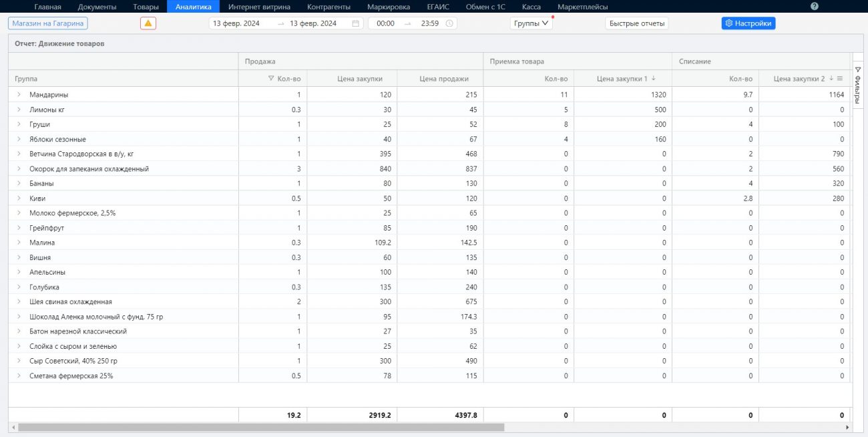Click the Магазин на Гагарина store selector
Image resolution: width=868 pixels, height=437 pixels.
tap(47, 23)
